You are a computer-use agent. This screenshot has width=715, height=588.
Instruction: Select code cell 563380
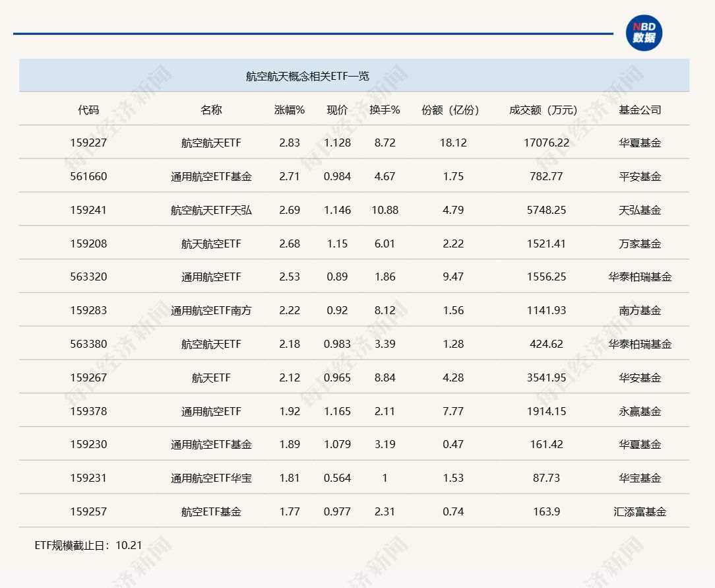coord(88,344)
